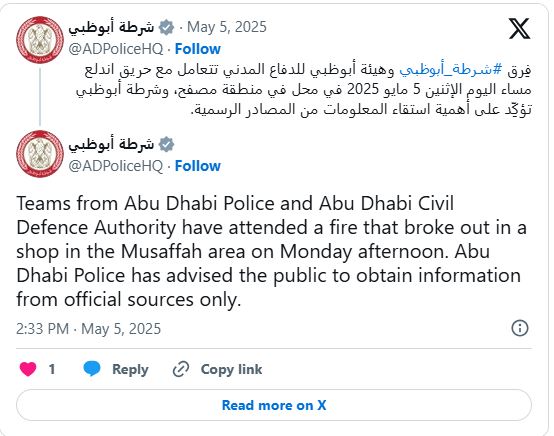This screenshot has height=436, width=554.
Task: Follow @ADPoliceHQ from the top tweet
Action: pos(198,49)
